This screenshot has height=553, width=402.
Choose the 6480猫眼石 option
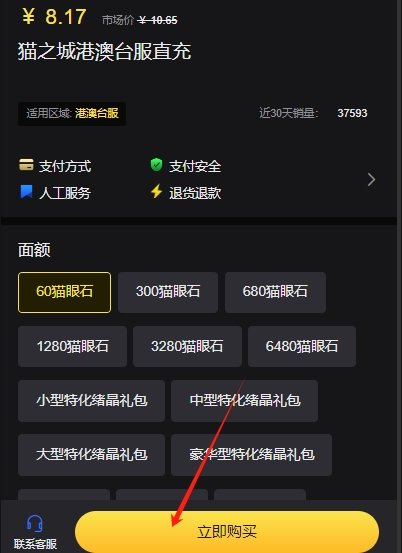click(x=302, y=346)
